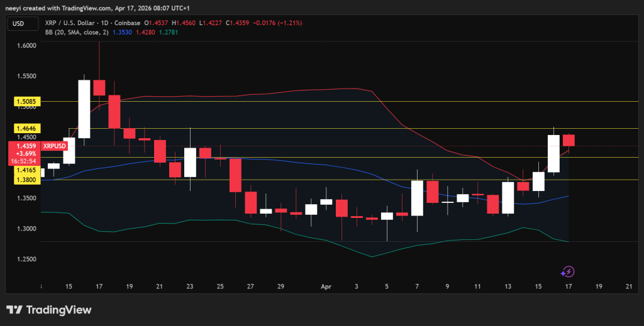The image size is (644, 326).
Task: Click the 1.5085 horizontal line price label
Action: [x=25, y=101]
